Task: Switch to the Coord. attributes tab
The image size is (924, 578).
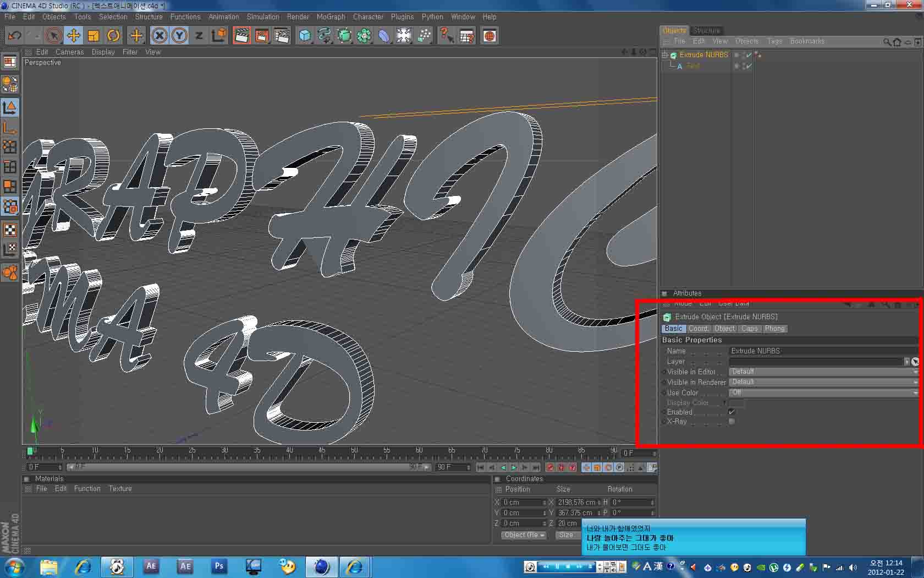Action: click(698, 329)
